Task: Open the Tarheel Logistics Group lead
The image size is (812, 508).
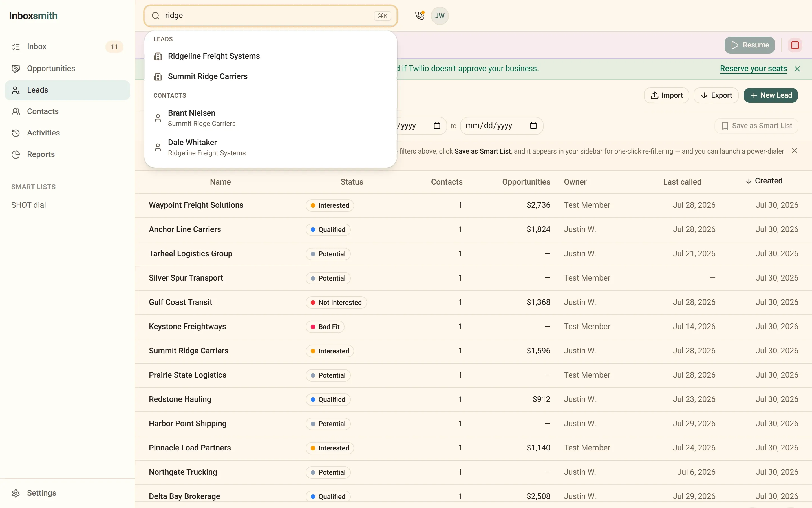Action: pyautogui.click(x=191, y=254)
